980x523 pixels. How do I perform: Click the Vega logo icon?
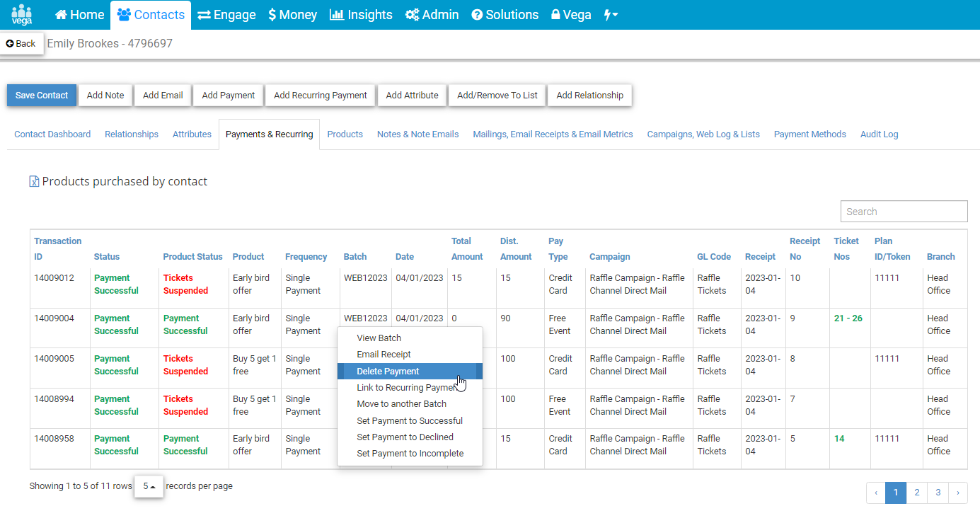point(22,14)
